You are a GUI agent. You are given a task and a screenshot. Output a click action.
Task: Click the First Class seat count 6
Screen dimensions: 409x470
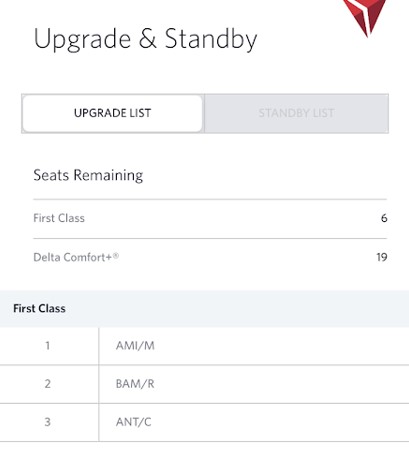tap(384, 218)
